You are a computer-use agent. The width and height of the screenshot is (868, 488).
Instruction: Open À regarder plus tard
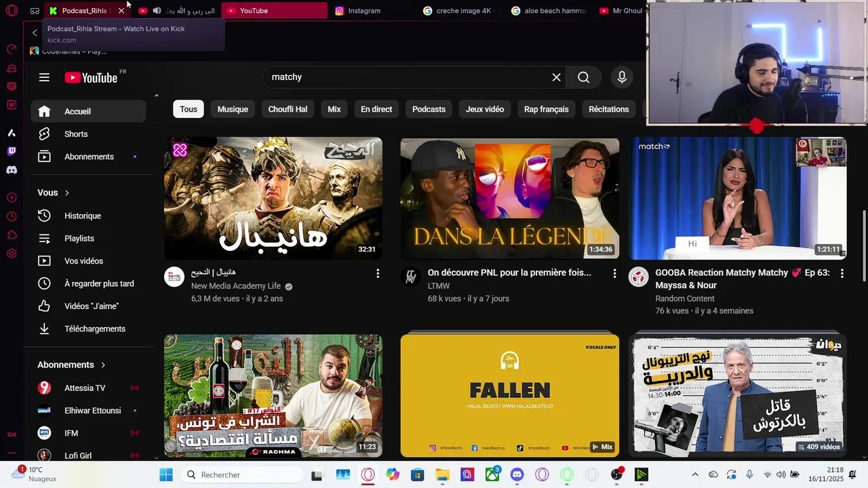click(x=88, y=283)
